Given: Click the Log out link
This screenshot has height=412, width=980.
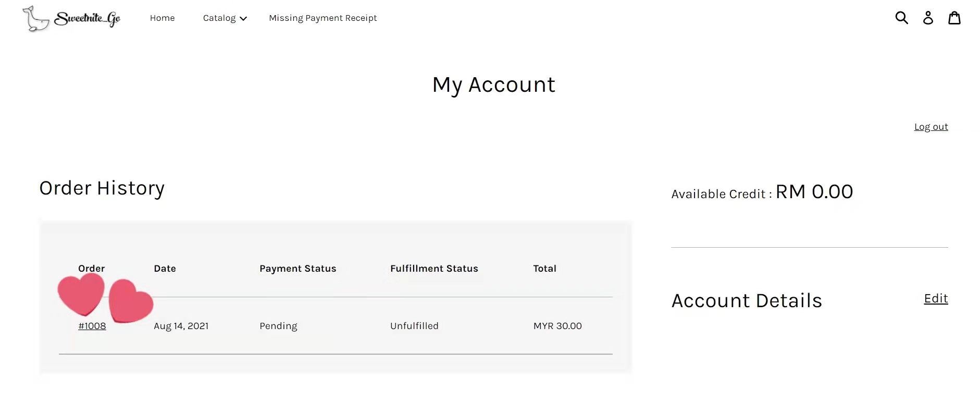Looking at the screenshot, I should point(931,127).
